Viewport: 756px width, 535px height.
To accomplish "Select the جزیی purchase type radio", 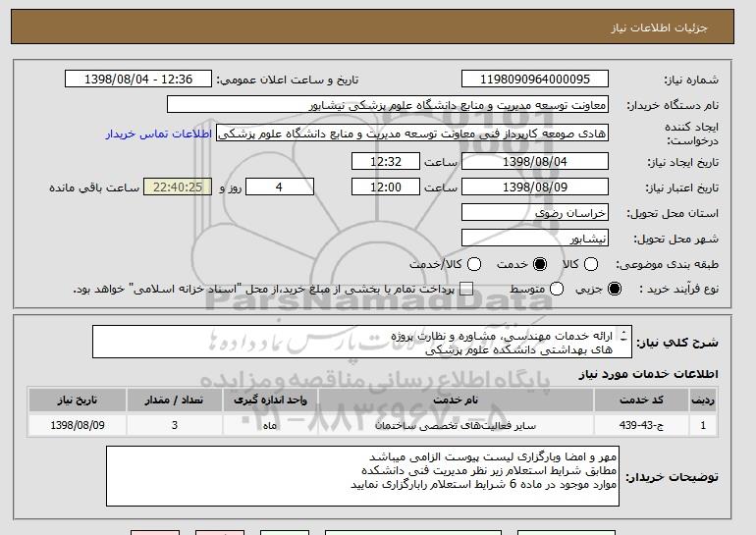I will [x=615, y=290].
